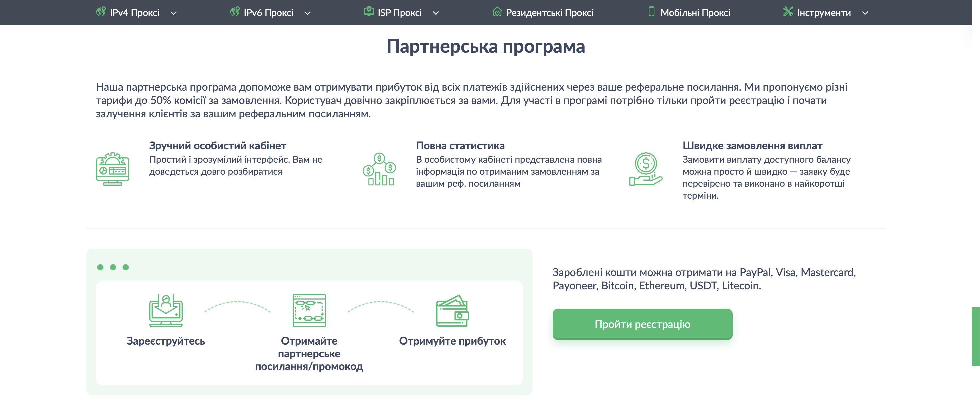Expand the ISP Проксі dropdown chevron
This screenshot has width=980, height=420.
tap(436, 13)
